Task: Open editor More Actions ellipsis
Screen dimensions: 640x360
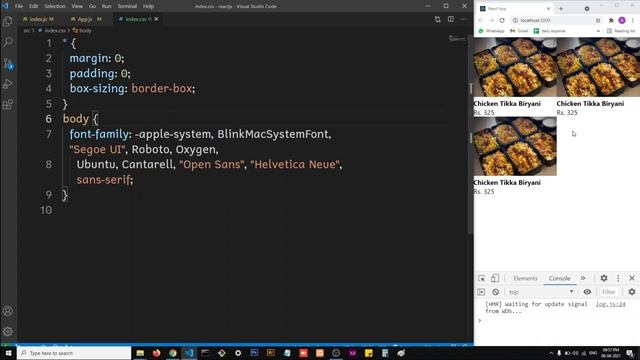Action: click(x=463, y=19)
